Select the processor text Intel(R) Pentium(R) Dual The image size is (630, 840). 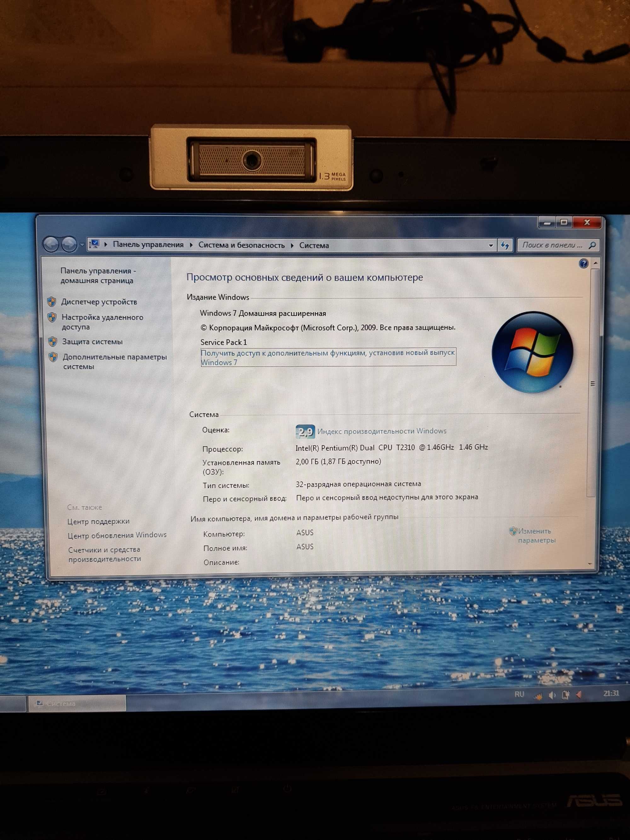click(335, 448)
